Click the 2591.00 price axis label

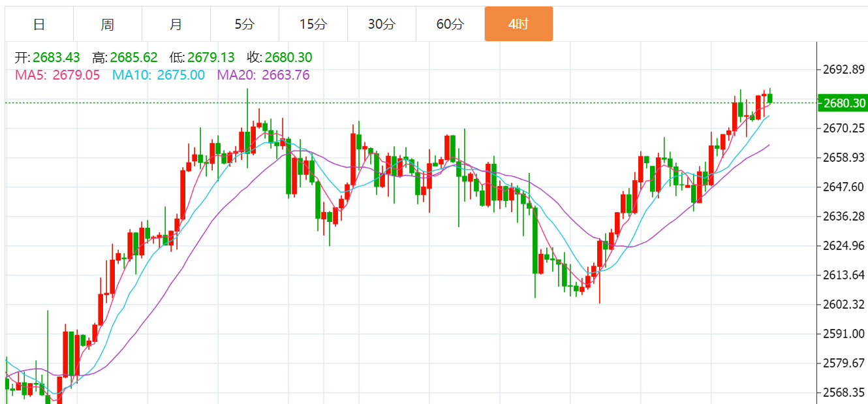point(844,334)
